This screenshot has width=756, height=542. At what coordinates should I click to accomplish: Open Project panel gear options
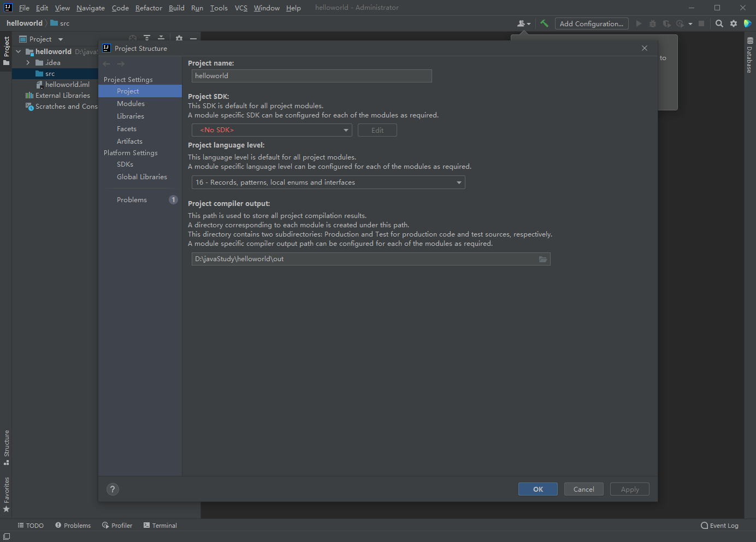tap(179, 38)
